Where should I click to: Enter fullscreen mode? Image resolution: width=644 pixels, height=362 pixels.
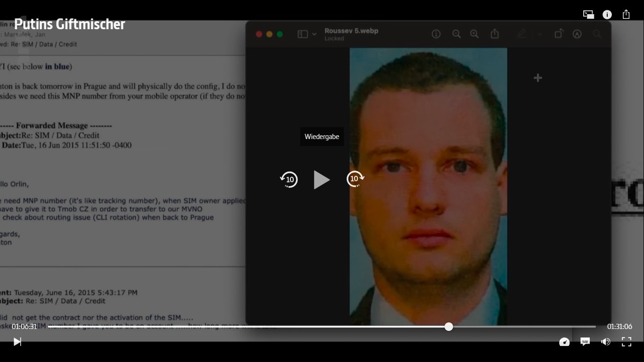[627, 342]
